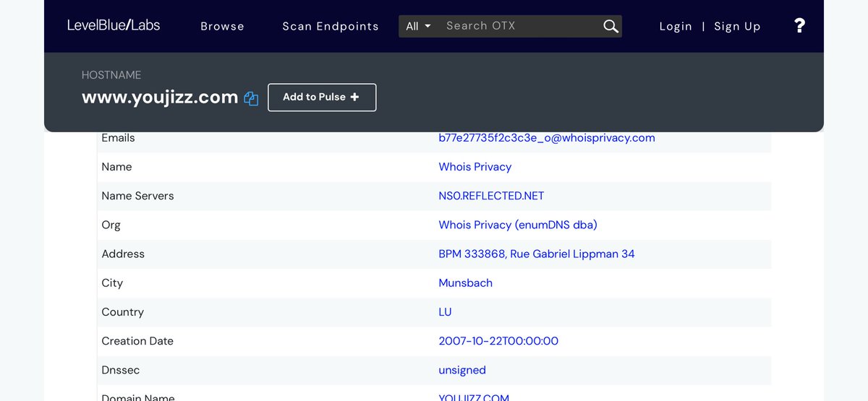Screen dimensions: 868x401
Task: Click Whois Privacy (enumDNS dba) org link
Action: (517, 225)
